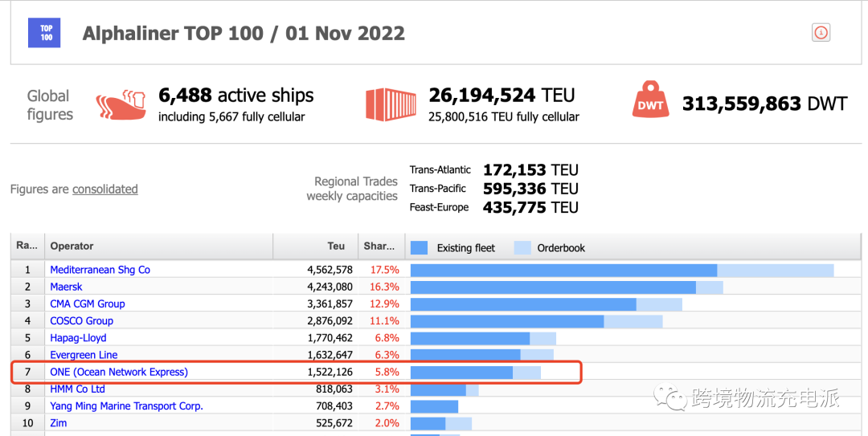The height and width of the screenshot is (436, 868).
Task: Open the 'consolidated' figures link
Action: pyautogui.click(x=104, y=189)
